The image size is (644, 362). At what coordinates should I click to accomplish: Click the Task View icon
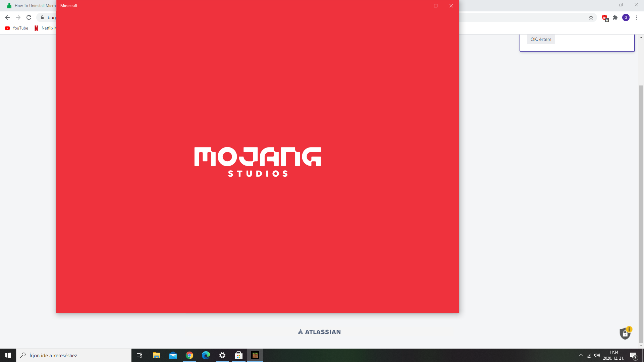pos(140,355)
